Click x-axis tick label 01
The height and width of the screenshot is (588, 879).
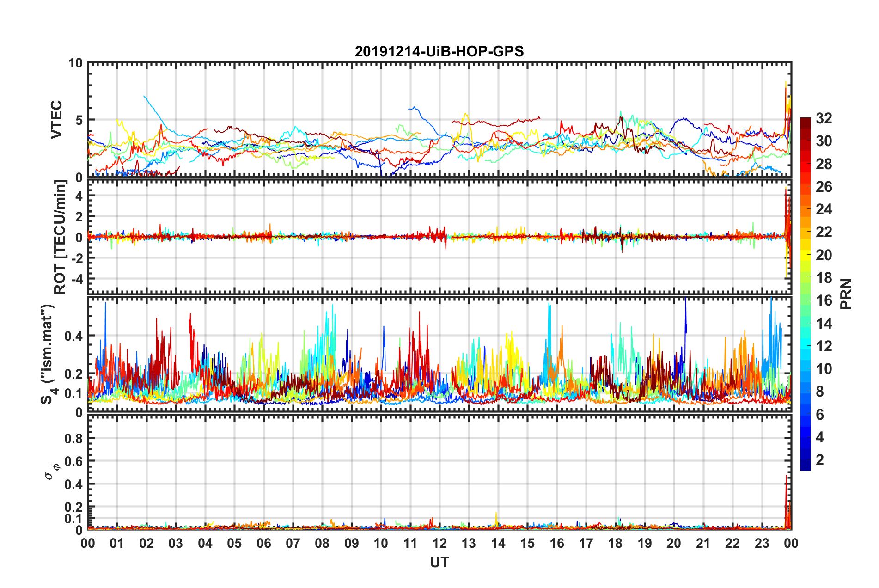coord(117,544)
